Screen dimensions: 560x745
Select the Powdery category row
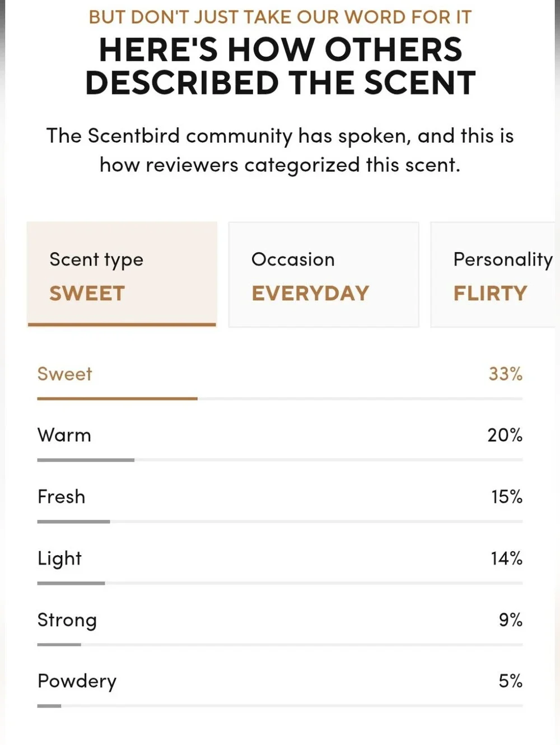[x=280, y=688]
